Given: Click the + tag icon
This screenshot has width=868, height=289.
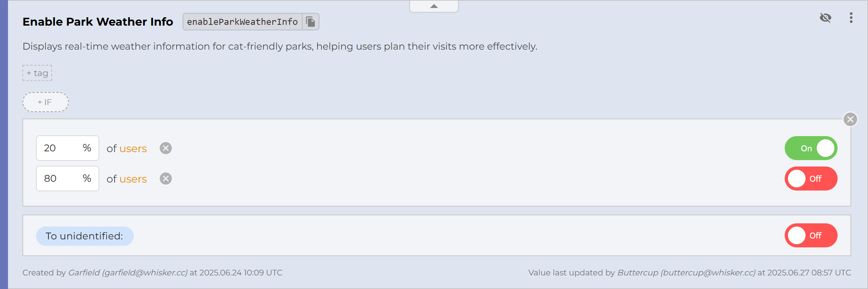Looking at the screenshot, I should 37,73.
